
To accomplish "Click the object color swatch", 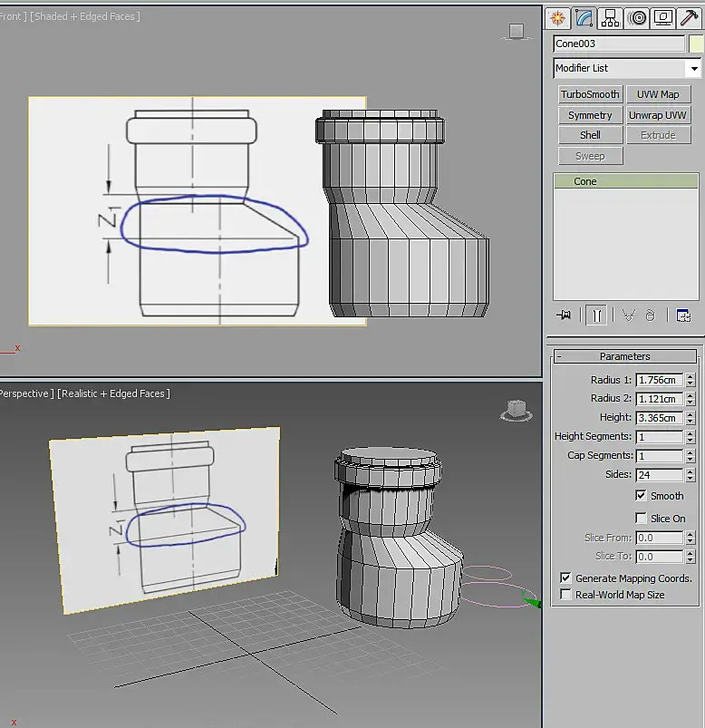I will click(x=696, y=44).
